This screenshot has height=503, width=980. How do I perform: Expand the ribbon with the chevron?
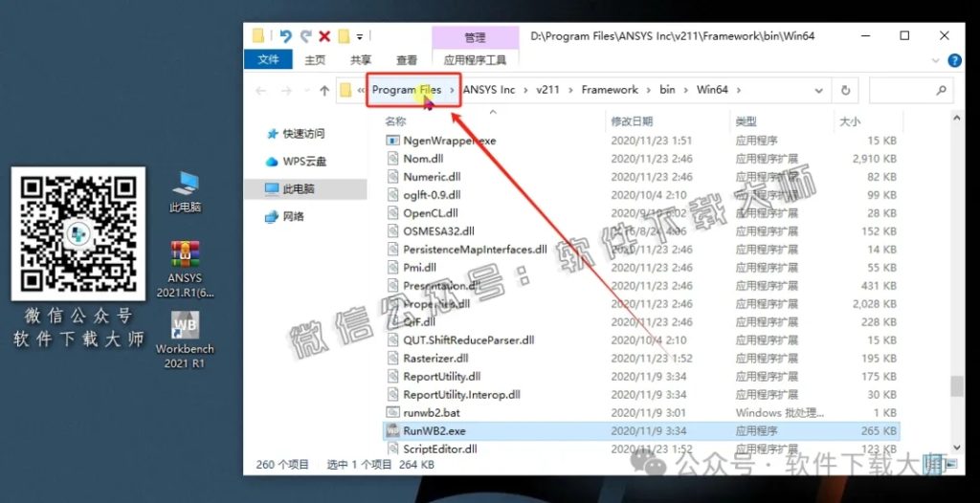[936, 60]
